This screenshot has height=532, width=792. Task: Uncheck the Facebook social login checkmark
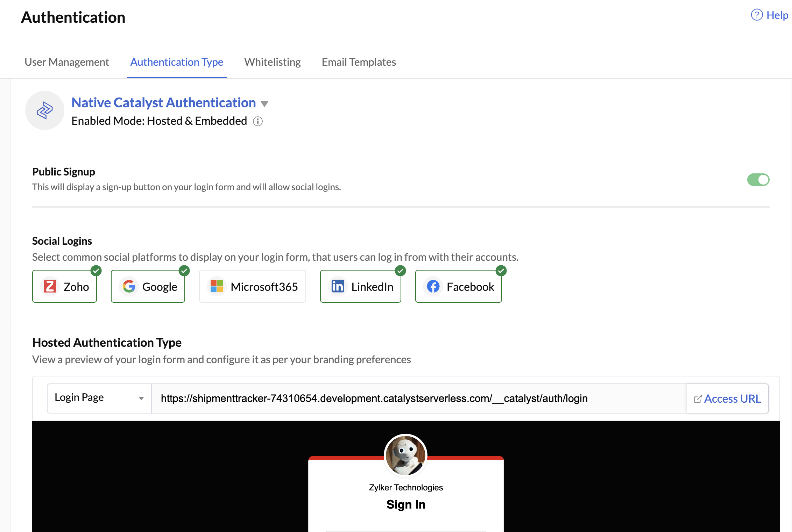(x=501, y=271)
